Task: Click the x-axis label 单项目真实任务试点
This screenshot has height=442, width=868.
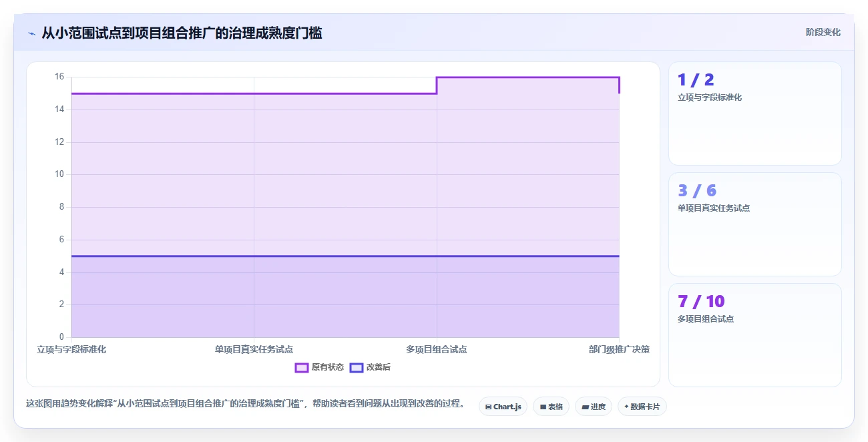Action: point(254,349)
